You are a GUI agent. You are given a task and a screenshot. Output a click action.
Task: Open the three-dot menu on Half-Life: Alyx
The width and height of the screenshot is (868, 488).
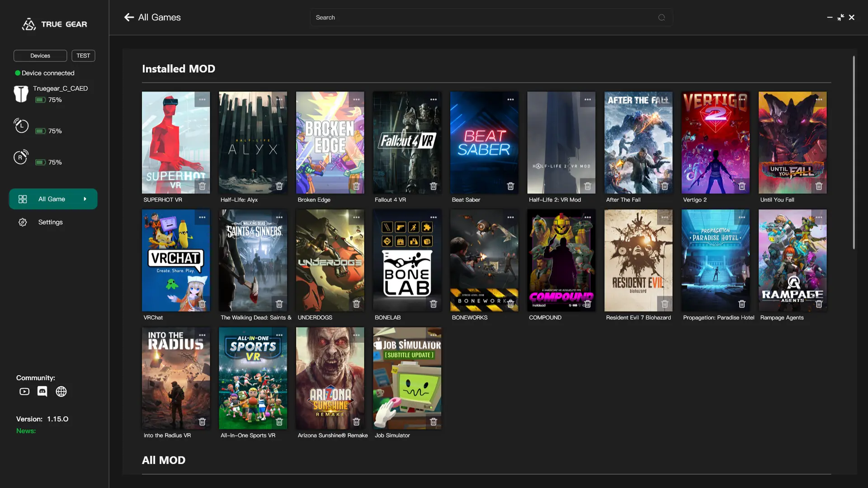click(279, 99)
